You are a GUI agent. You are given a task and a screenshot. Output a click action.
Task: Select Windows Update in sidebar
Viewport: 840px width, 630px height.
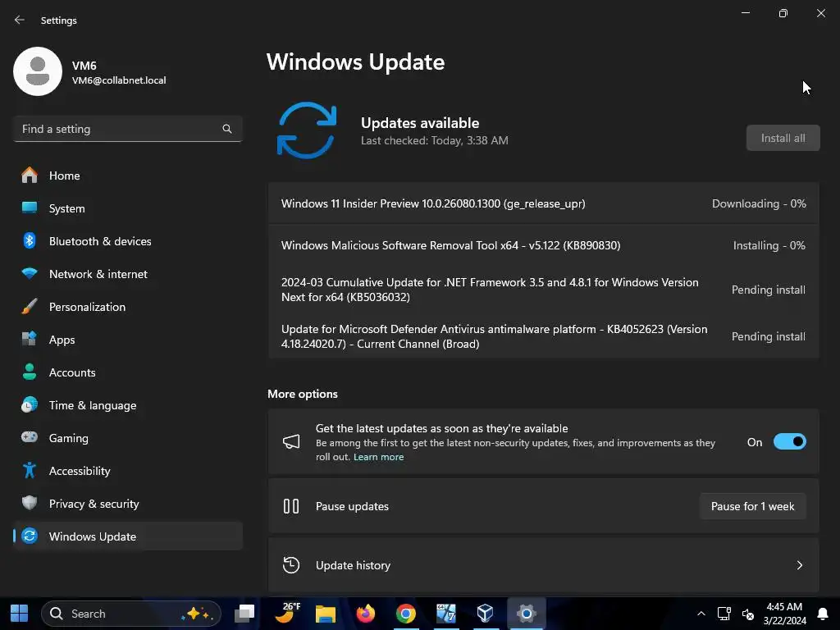coord(127,536)
